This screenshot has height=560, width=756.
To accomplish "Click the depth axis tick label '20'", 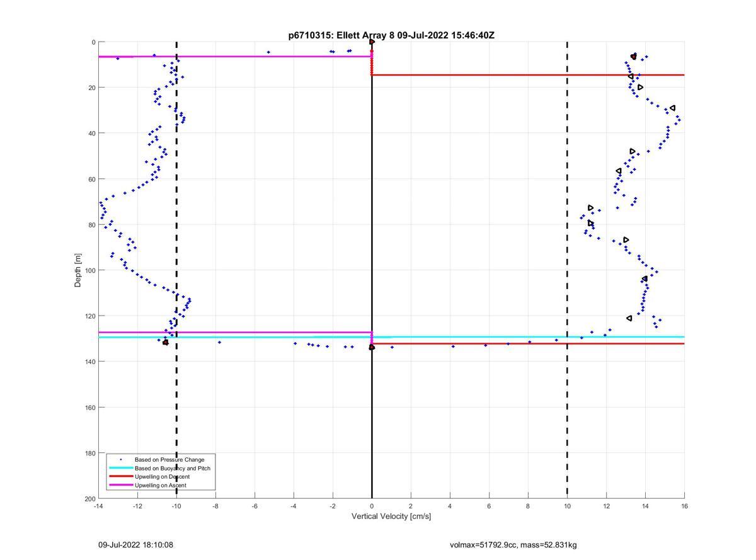I will point(91,88).
